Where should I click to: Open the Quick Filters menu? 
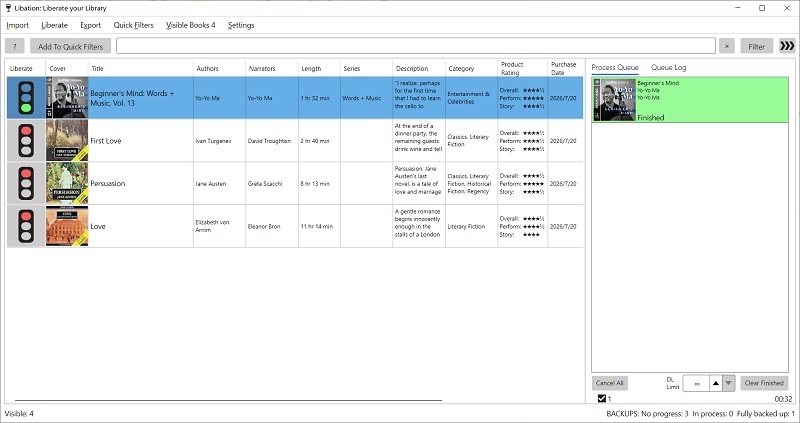click(134, 25)
